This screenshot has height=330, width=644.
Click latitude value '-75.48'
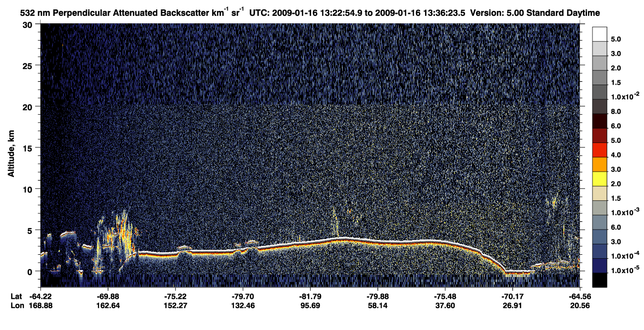tap(445, 296)
